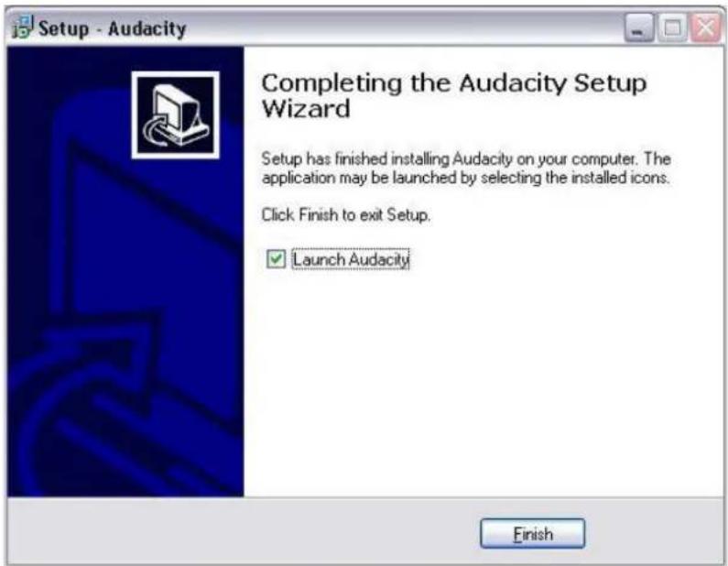Click the blank white area below the checkbox
Image resolution: width=728 pixels, height=566 pixels.
(x=483, y=381)
